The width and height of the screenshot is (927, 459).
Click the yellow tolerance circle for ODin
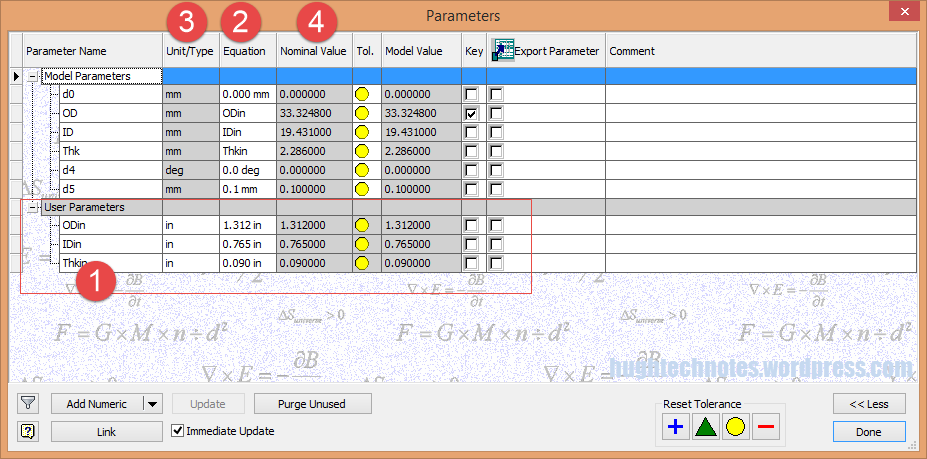coord(362,226)
